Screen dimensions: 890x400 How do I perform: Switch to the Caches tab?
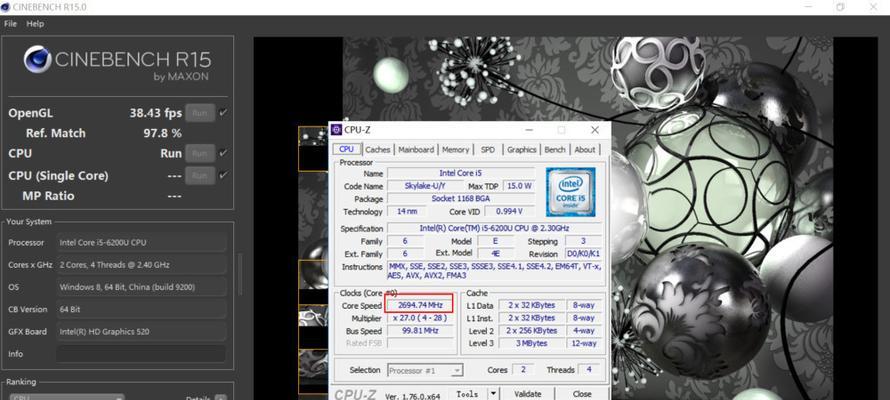point(377,150)
